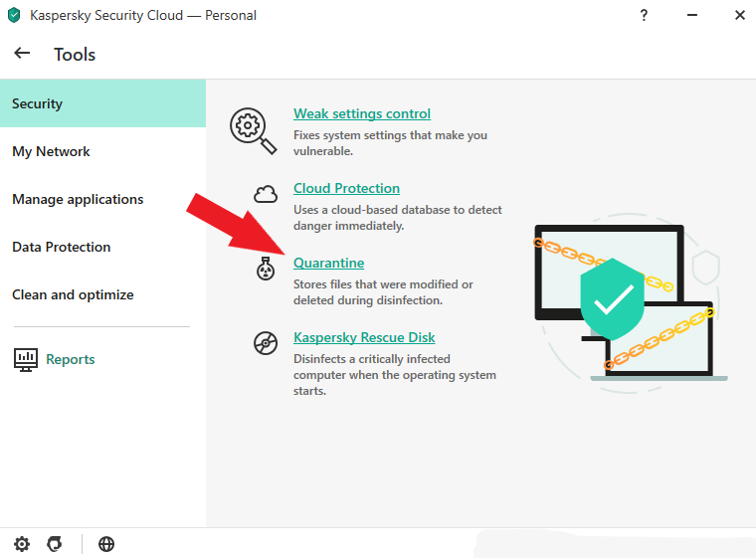Screen dimensions: 756x558
Task: Click the support agent icon in footer
Action: click(x=55, y=544)
